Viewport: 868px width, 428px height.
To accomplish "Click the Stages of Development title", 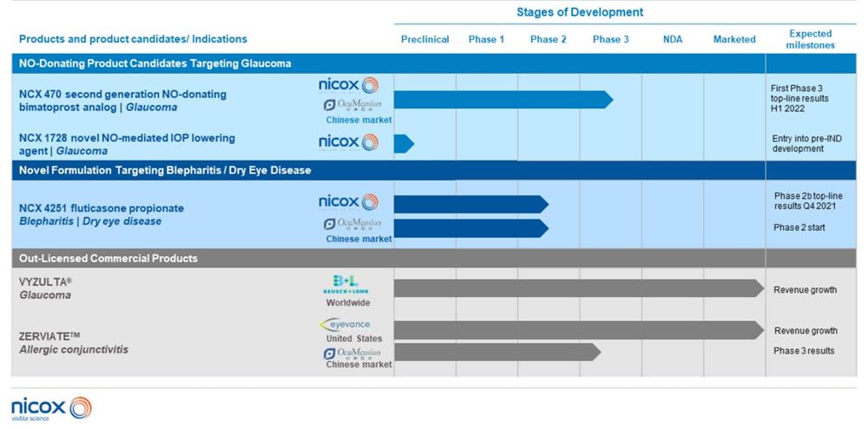I will click(580, 11).
